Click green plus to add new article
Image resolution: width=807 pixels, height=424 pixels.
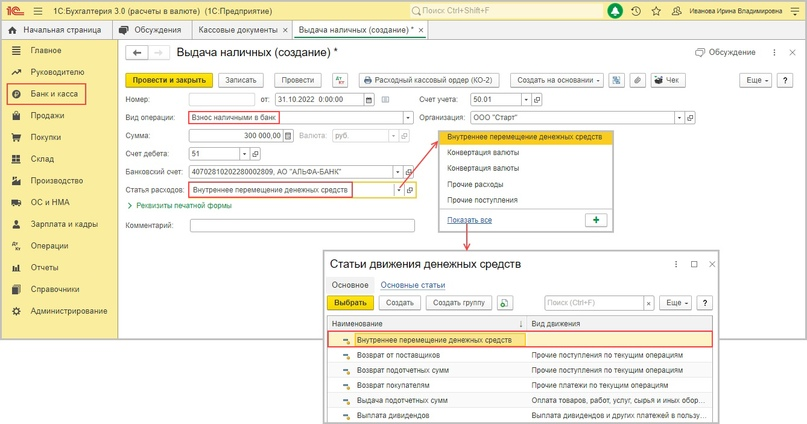pos(596,220)
